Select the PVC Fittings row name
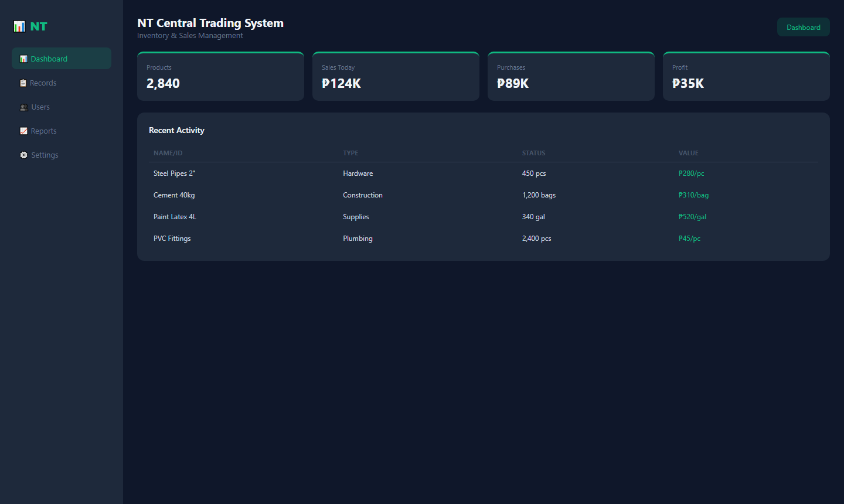The width and height of the screenshot is (844, 504). click(x=172, y=239)
